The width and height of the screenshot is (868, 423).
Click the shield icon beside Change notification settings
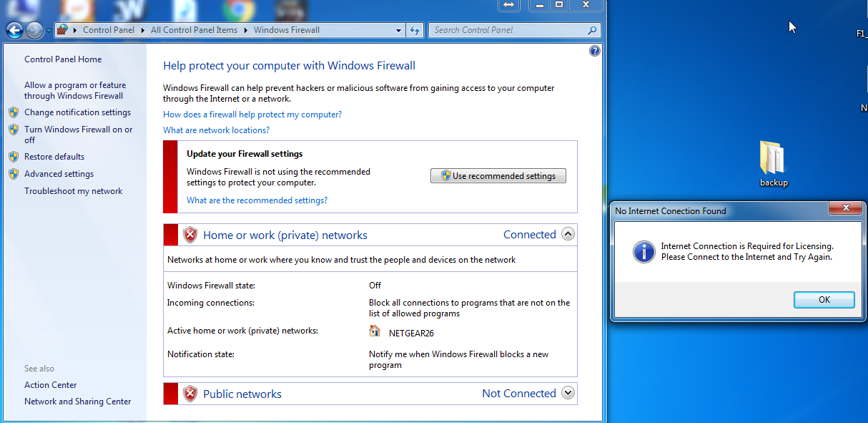14,112
